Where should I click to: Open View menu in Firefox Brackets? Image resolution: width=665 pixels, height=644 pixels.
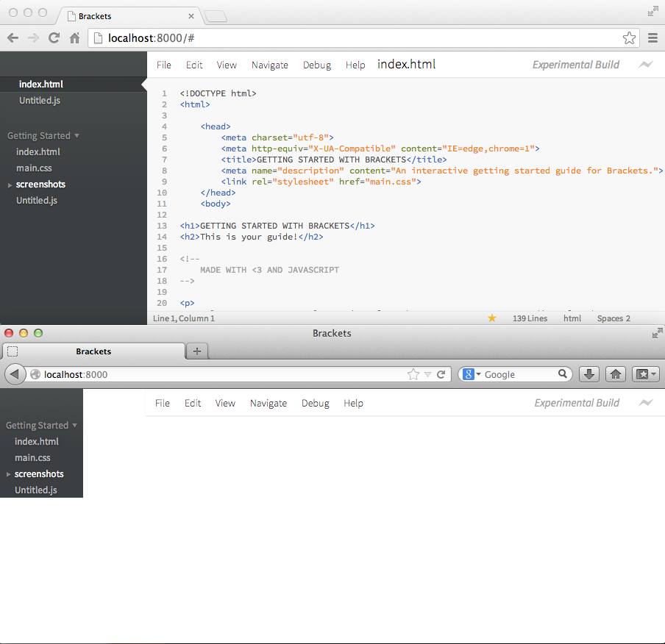[x=225, y=403]
